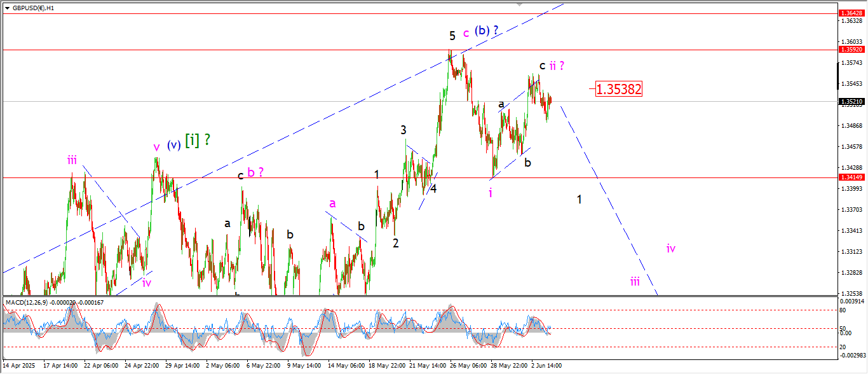Click the 1.34149 red price tag
868x374 pixels.
(x=851, y=177)
